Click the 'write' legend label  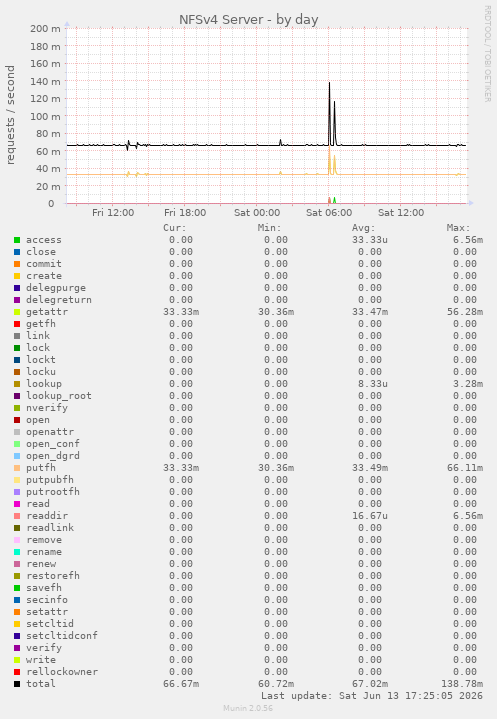click(41, 659)
